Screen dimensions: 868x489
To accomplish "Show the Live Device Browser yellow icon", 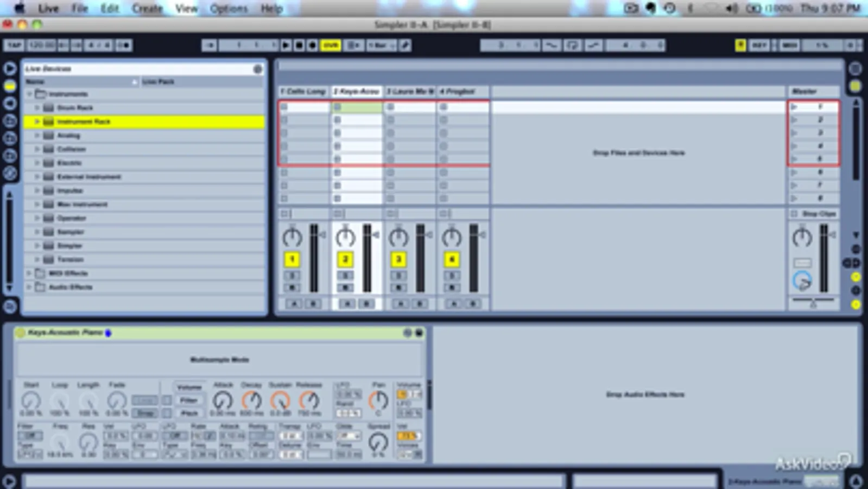I will [x=10, y=86].
